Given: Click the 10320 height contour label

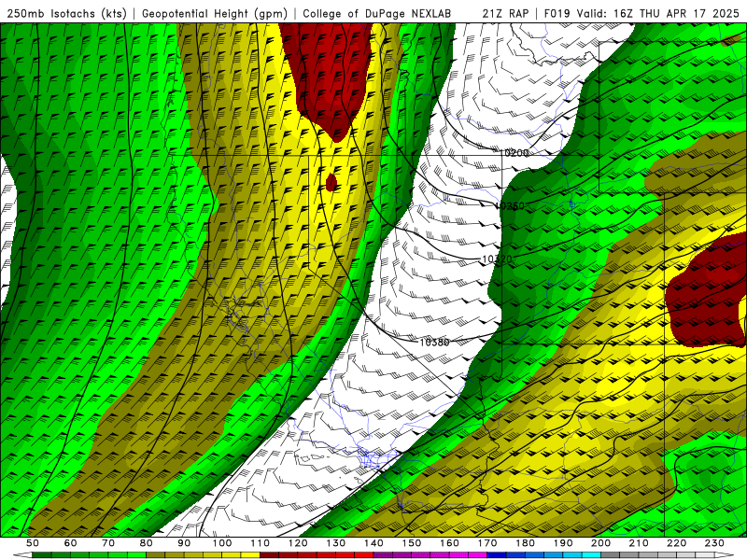Looking at the screenshot, I should (497, 259).
